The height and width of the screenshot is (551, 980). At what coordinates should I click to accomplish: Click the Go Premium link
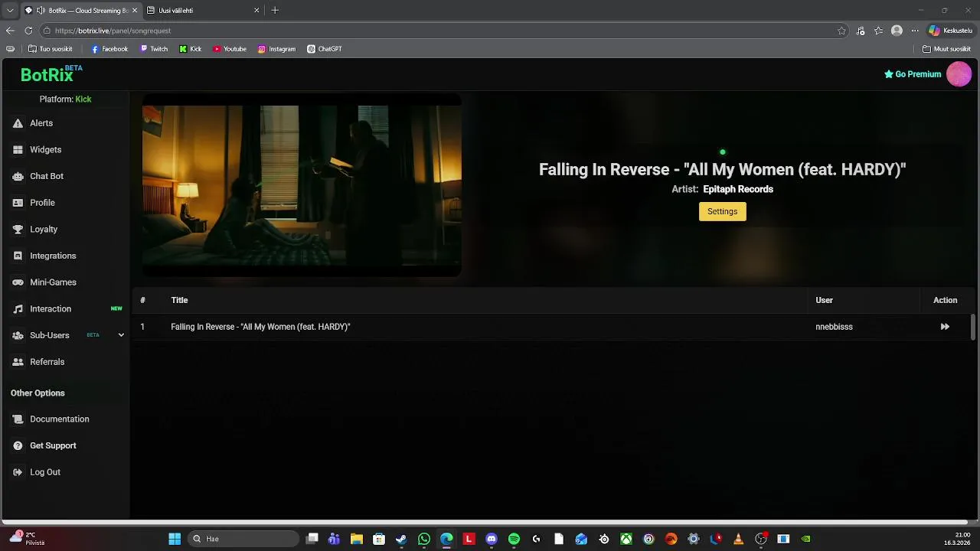tap(913, 74)
